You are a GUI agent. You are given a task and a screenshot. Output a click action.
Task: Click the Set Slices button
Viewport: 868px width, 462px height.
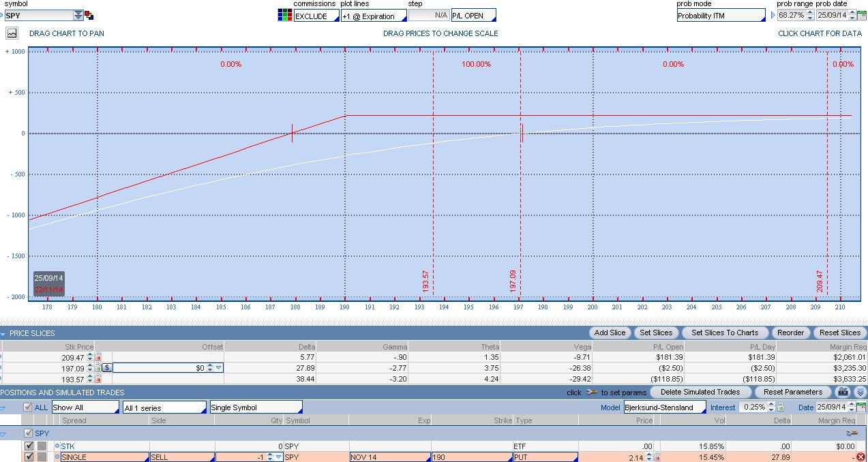(x=656, y=333)
